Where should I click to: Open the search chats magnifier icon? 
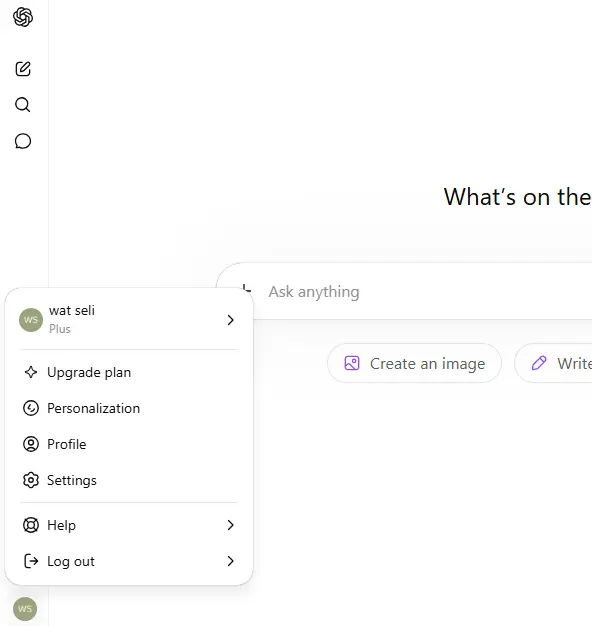[x=23, y=105]
